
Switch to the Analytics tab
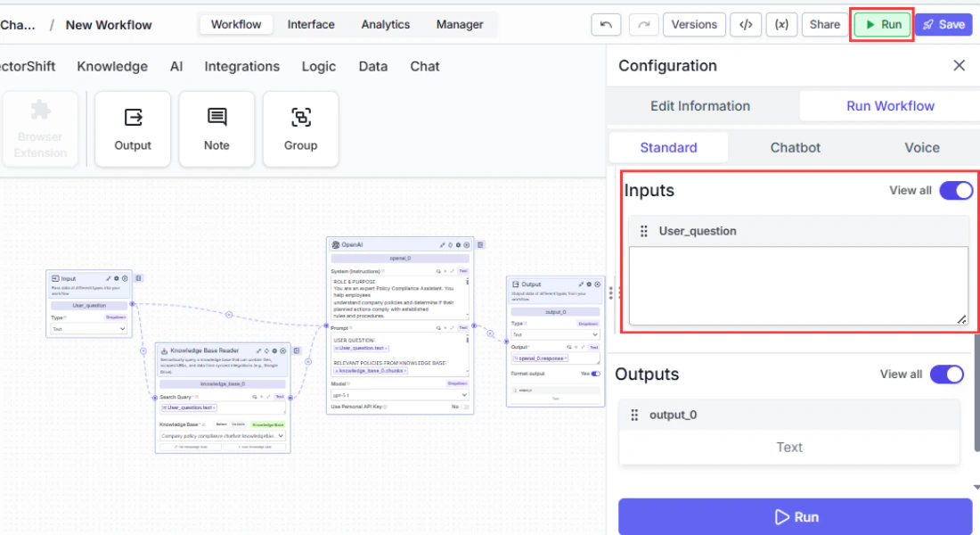tap(386, 24)
